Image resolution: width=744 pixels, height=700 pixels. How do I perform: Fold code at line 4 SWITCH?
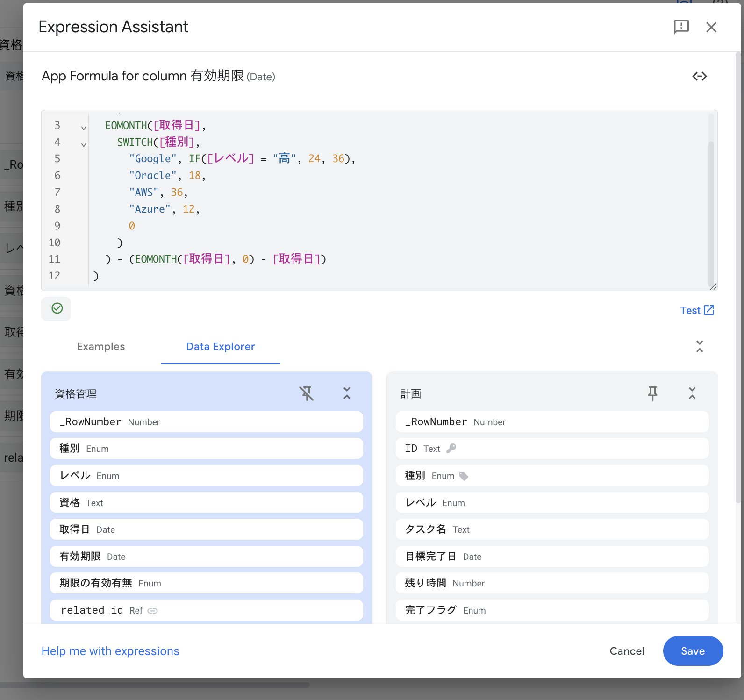pos(84,144)
